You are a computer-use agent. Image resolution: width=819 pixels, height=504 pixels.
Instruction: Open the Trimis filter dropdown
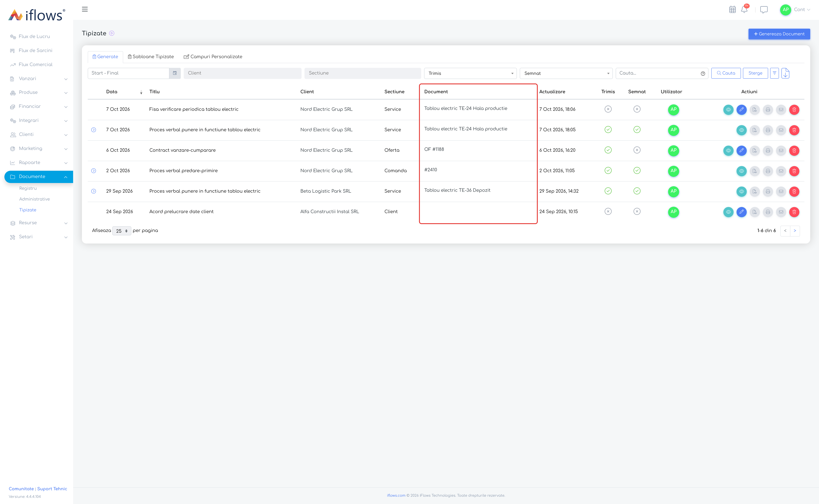coord(470,73)
